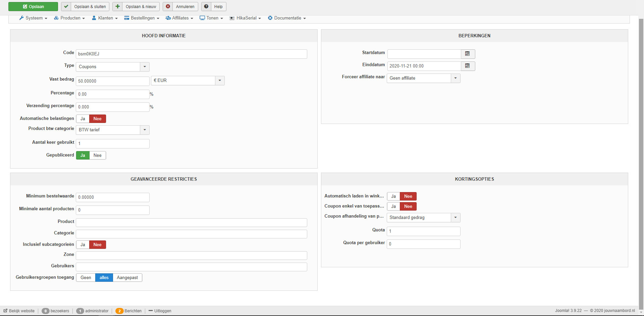Open the Affiliates menu
Viewport: 644px width, 316px height.
pos(179,18)
